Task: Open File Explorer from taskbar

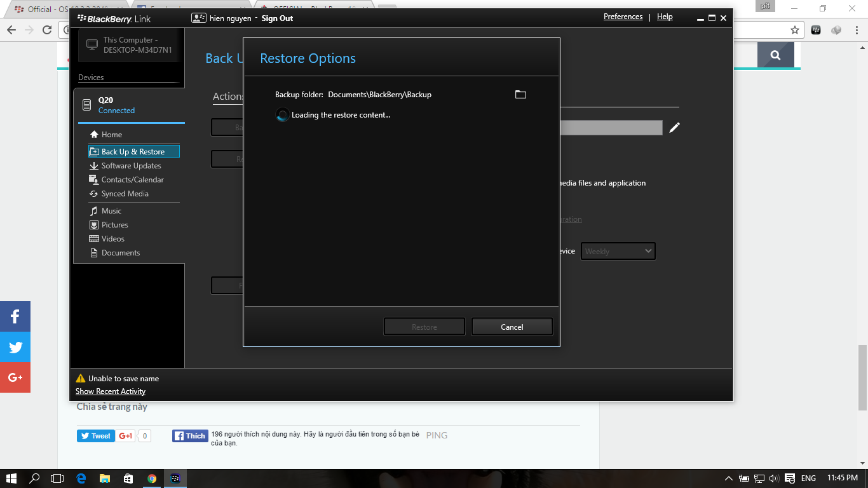Action: [x=105, y=478]
